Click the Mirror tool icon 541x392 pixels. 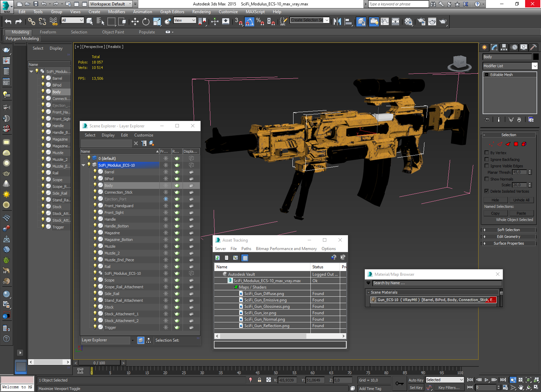(337, 22)
